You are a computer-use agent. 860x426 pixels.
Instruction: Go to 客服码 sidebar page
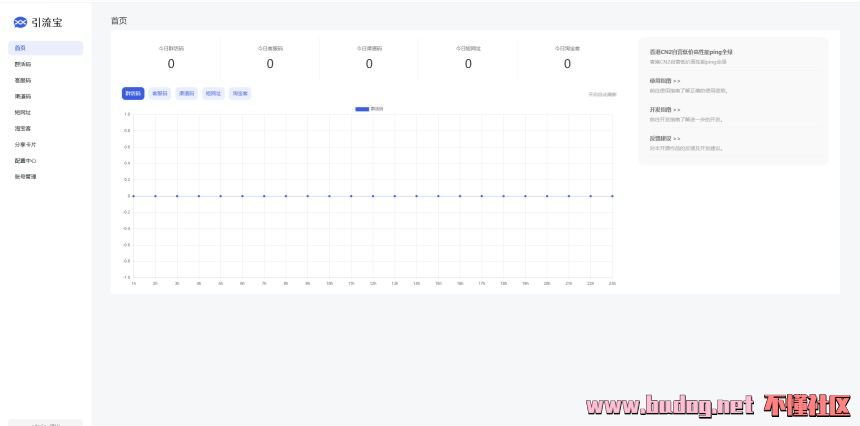point(23,80)
